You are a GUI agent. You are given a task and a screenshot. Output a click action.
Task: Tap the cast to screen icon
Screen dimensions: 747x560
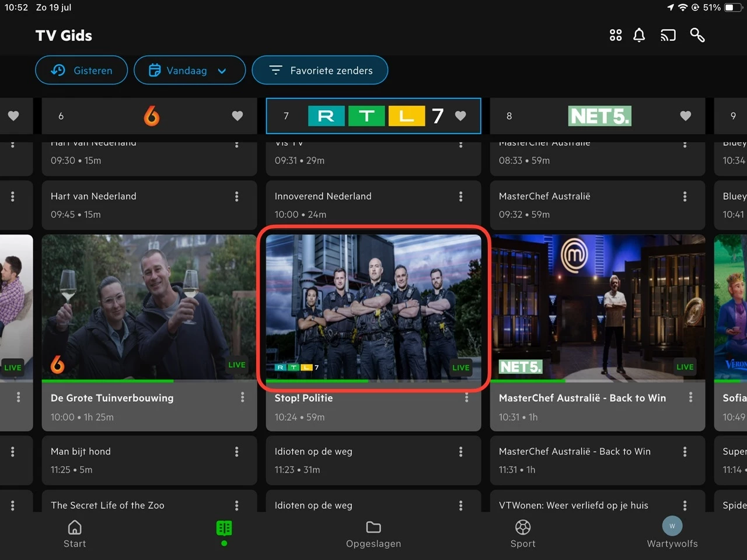pyautogui.click(x=668, y=36)
